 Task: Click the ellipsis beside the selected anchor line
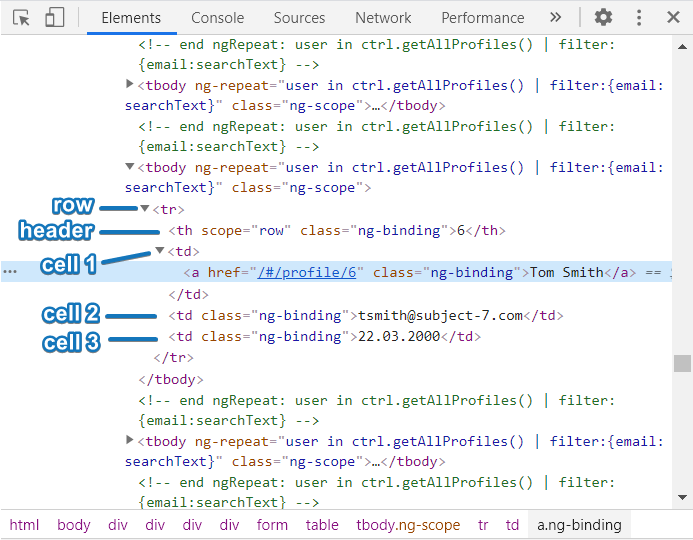(10, 272)
